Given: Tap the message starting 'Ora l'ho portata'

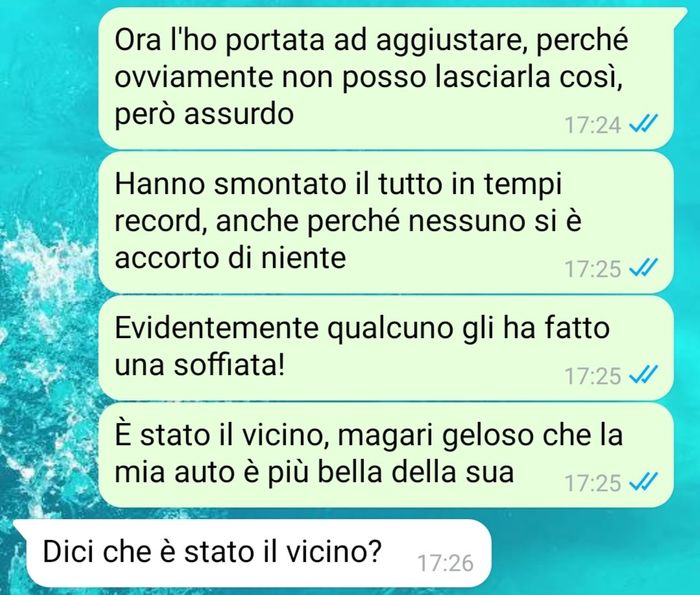Looking at the screenshot, I should 385,77.
